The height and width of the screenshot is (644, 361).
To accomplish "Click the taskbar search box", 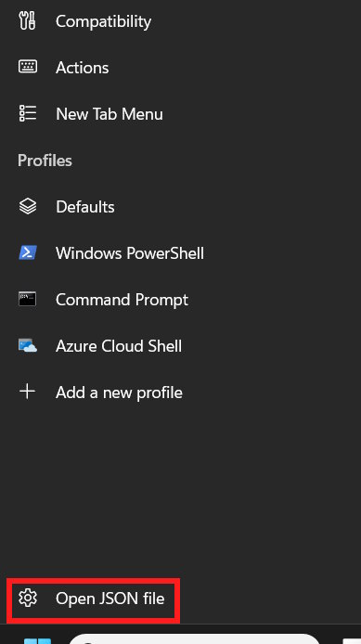I will (x=194, y=639).
